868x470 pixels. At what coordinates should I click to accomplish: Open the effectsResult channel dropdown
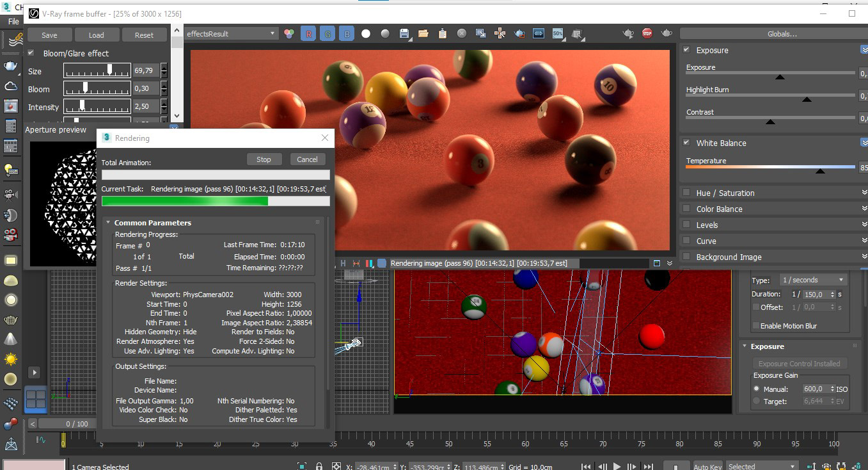coord(231,34)
